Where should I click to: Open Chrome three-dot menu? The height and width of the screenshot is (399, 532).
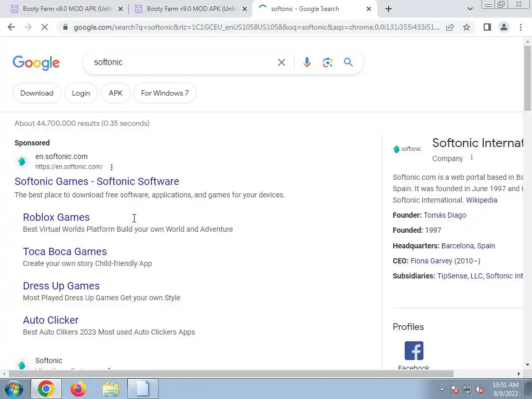[521, 27]
